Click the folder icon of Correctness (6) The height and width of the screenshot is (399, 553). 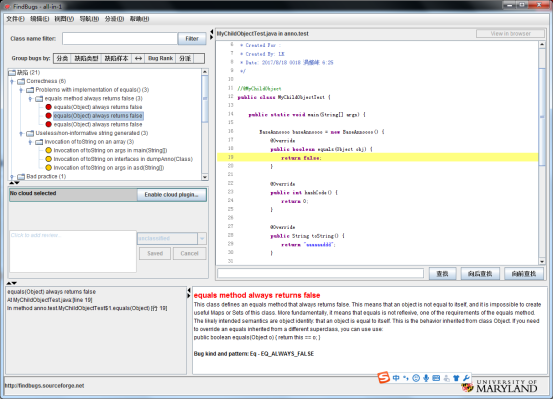coord(21,81)
